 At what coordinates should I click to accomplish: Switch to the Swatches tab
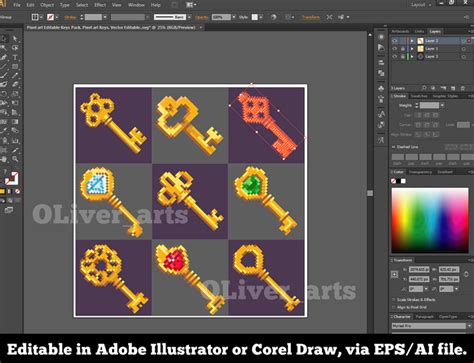pyautogui.click(x=419, y=96)
